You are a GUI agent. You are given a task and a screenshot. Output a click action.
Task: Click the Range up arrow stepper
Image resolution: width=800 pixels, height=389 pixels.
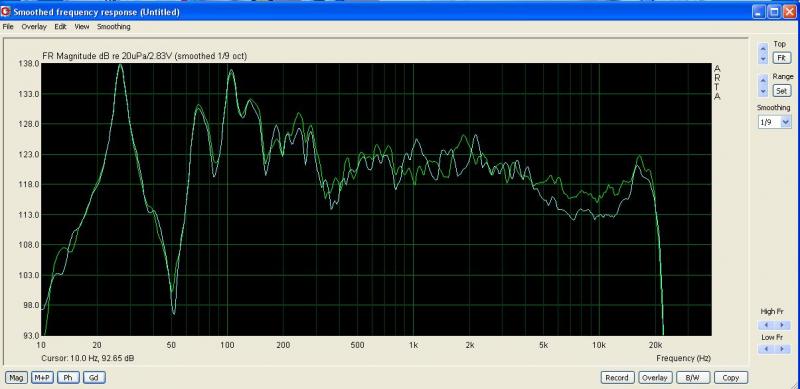pos(763,80)
